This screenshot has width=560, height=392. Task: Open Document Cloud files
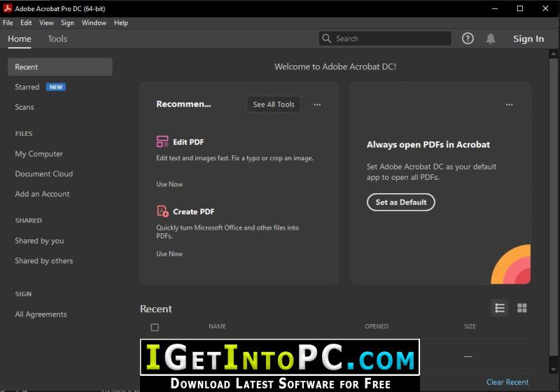click(x=44, y=174)
